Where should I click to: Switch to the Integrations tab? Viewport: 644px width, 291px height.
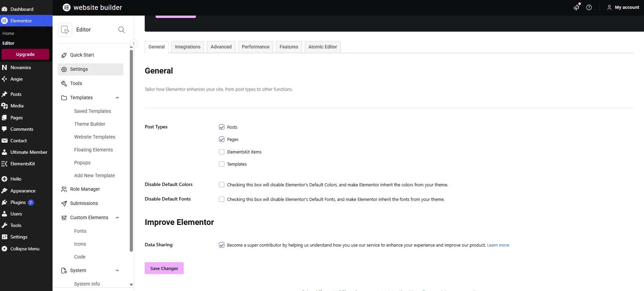[x=187, y=47]
